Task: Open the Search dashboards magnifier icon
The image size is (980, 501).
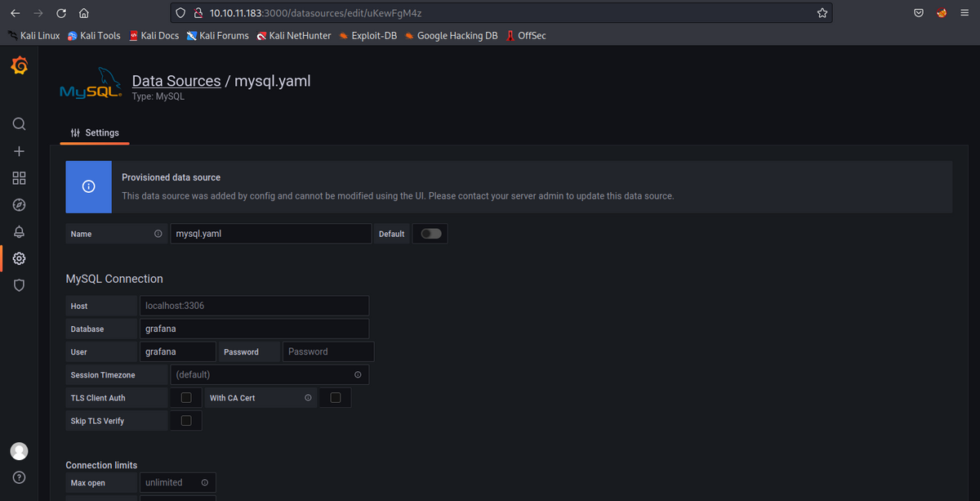Action: (20, 124)
